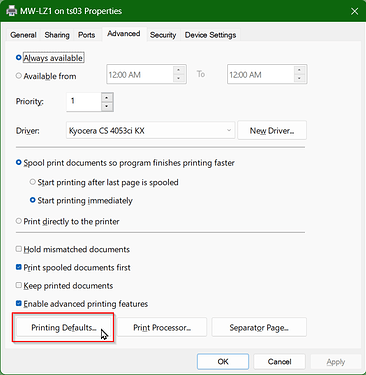Click the Available from start time field
This screenshot has height=375, width=366.
(140, 74)
